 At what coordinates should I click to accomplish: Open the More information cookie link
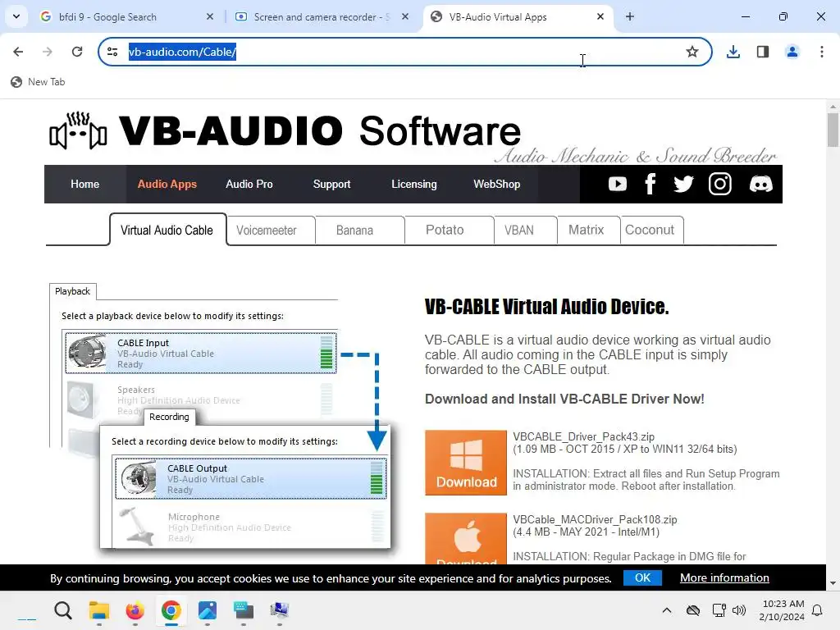tap(724, 578)
